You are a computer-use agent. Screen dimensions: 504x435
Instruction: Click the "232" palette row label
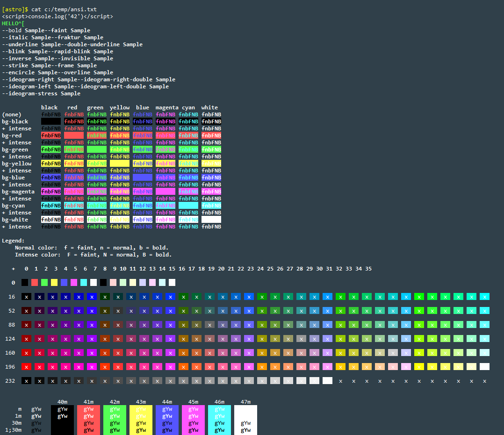click(x=10, y=381)
